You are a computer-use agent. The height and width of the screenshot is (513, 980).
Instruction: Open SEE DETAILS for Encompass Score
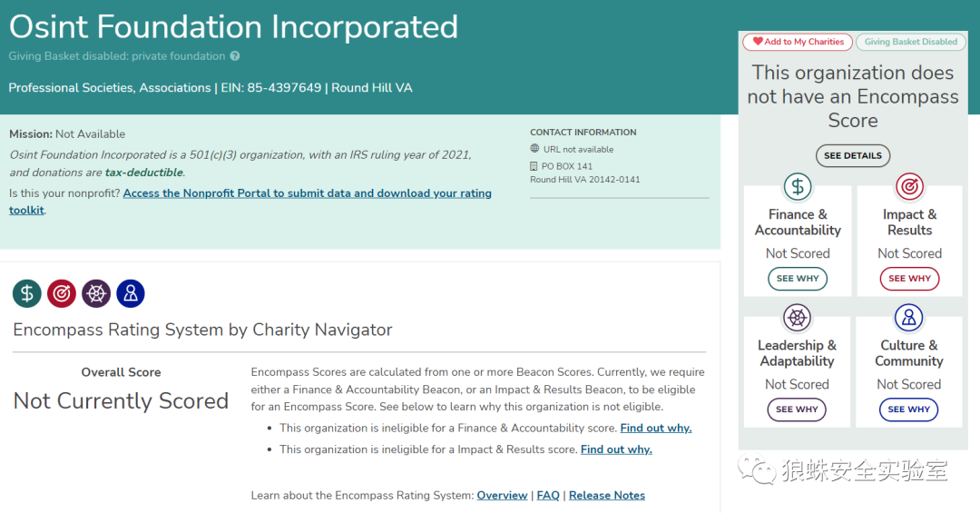pyautogui.click(x=852, y=156)
